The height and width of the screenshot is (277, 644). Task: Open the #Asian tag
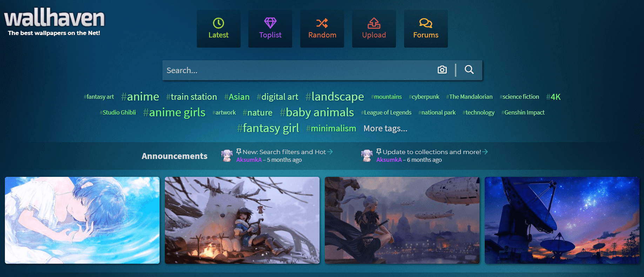click(x=237, y=97)
